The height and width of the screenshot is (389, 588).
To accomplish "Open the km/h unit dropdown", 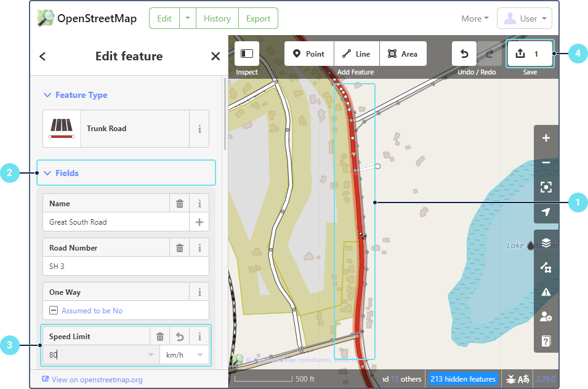I will [x=184, y=355].
